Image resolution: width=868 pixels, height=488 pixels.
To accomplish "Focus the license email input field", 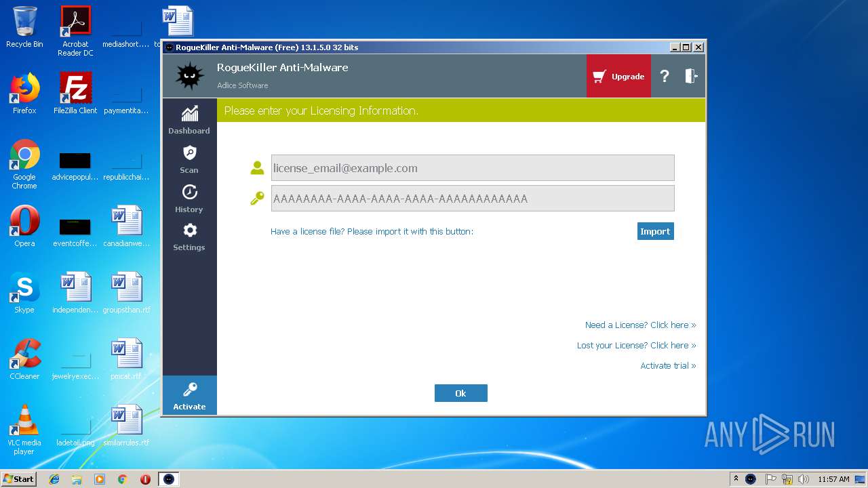I will click(473, 168).
